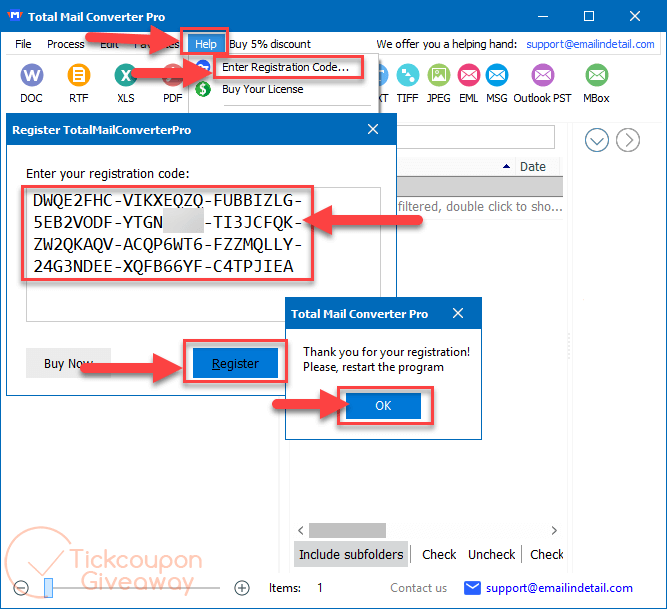This screenshot has width=667, height=609.
Task: Click the Include subfolders button
Action: pos(351,555)
